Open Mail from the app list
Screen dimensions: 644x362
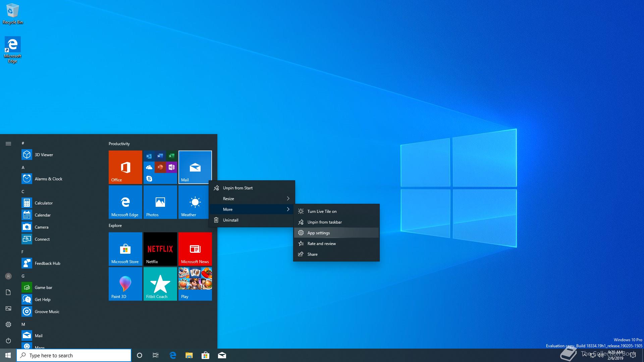pos(62,336)
